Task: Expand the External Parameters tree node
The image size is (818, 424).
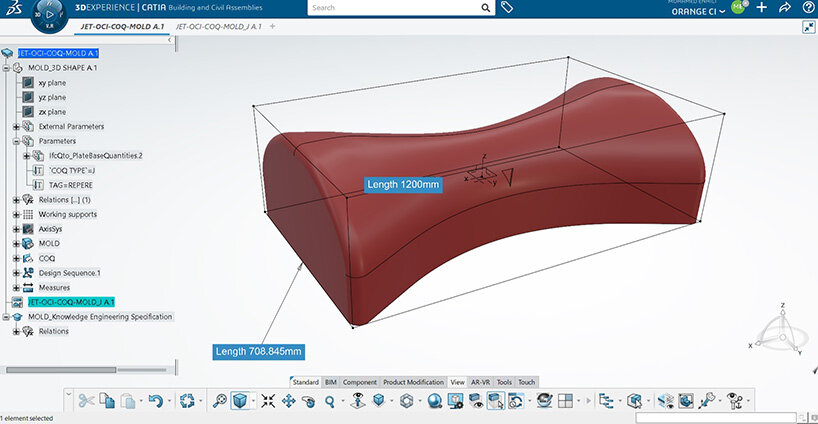Action: [x=16, y=127]
